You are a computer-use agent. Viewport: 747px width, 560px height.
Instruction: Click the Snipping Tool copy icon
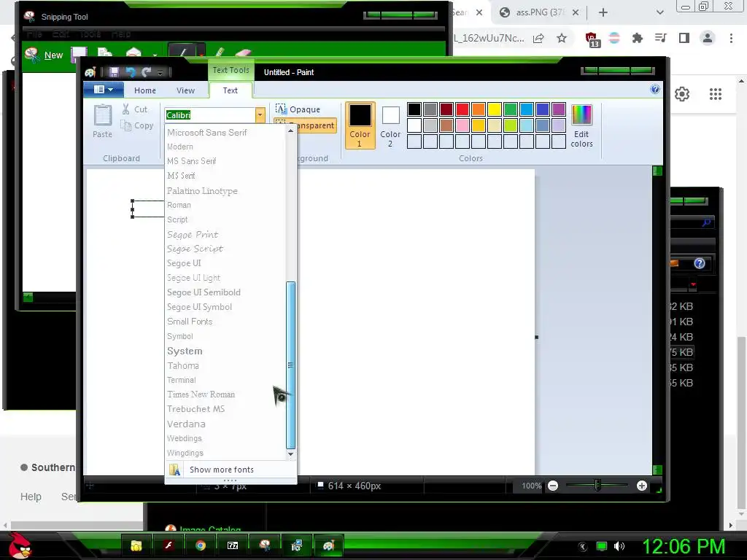pos(104,52)
